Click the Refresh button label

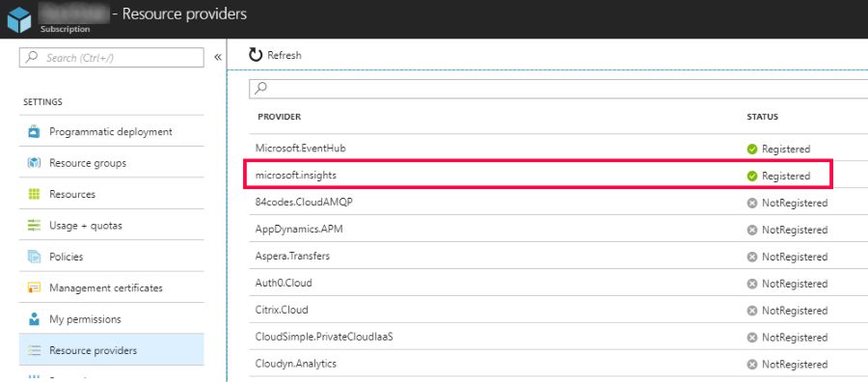tap(285, 55)
